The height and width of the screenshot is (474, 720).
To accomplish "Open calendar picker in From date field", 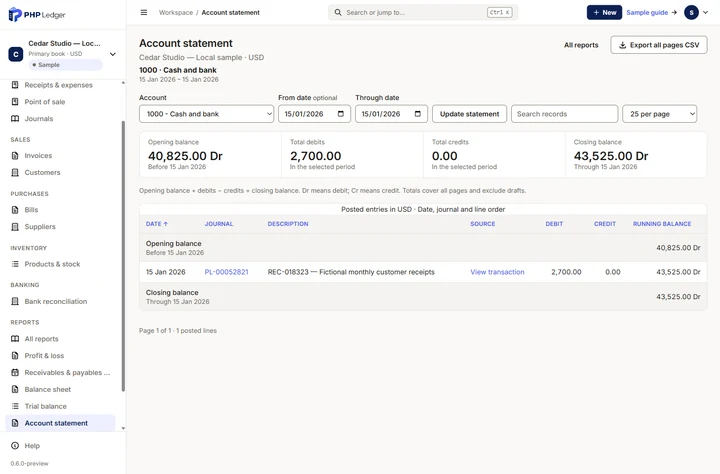I will (341, 114).
